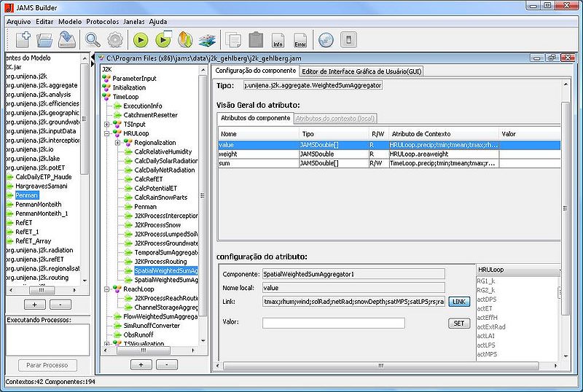This screenshot has height=392, width=583.
Task: Click the Valor input field
Action: coord(334,323)
